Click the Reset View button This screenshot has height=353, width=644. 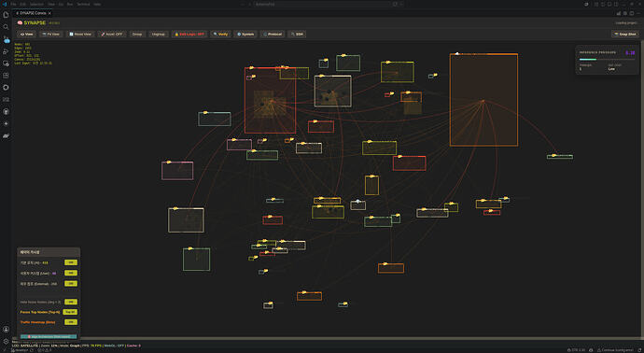point(80,35)
